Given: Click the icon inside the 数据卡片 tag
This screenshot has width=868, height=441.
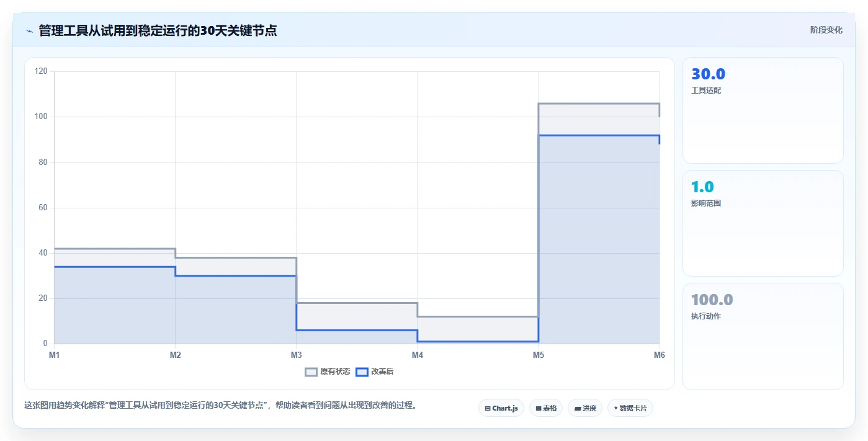Looking at the screenshot, I should (615, 409).
